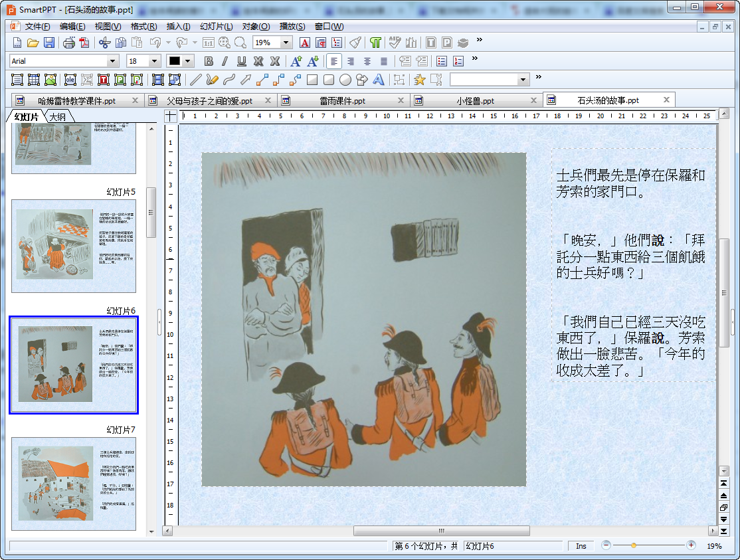This screenshot has width=740, height=560.
Task: Click the Undo arrow icon
Action: point(155,43)
